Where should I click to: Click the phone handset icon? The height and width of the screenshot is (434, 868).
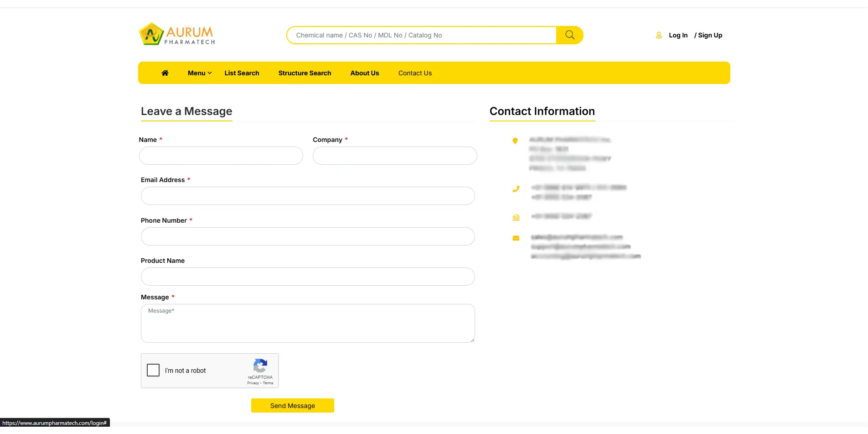(x=516, y=189)
